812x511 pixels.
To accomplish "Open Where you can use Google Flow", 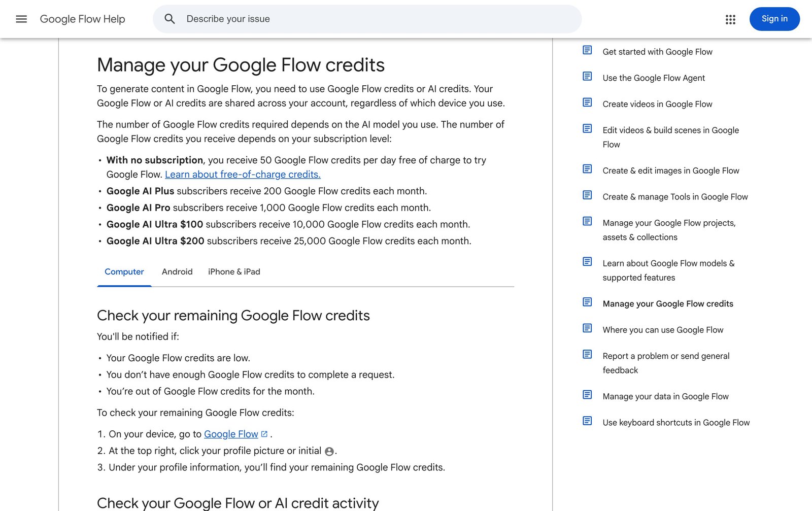I will click(663, 330).
